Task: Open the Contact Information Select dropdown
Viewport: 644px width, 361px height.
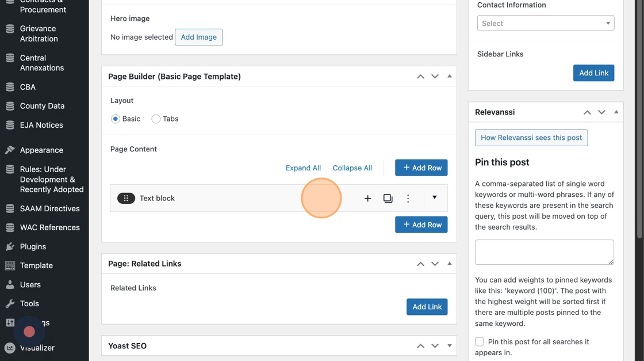Action: (545, 23)
